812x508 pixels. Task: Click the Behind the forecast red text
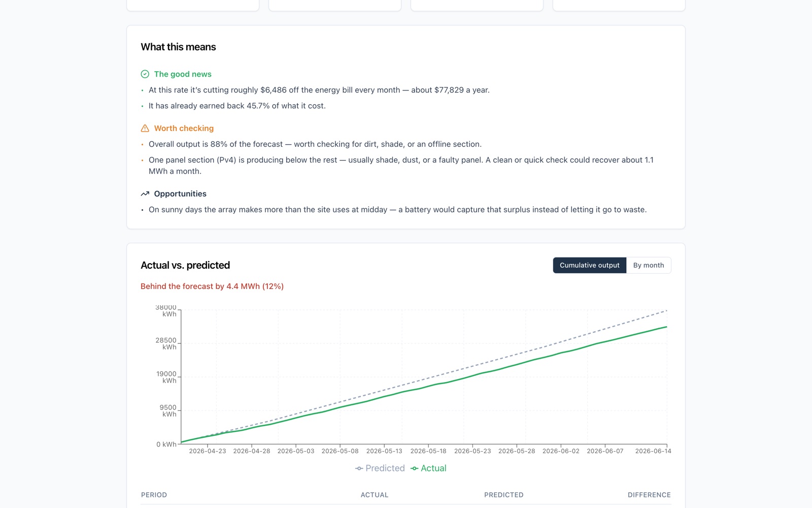click(x=212, y=287)
